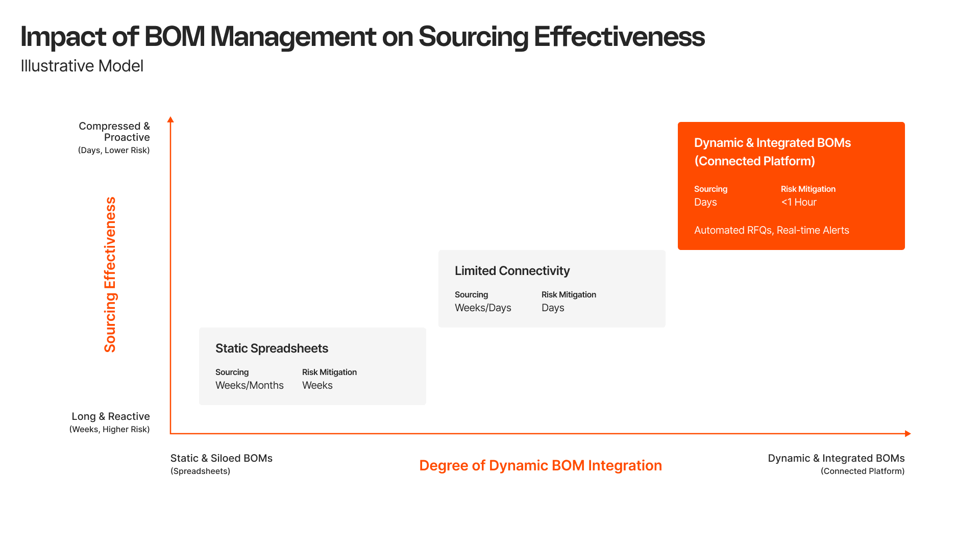Select 'Weeks/Months' sourcing value
The image size is (980, 551).
pyautogui.click(x=249, y=385)
